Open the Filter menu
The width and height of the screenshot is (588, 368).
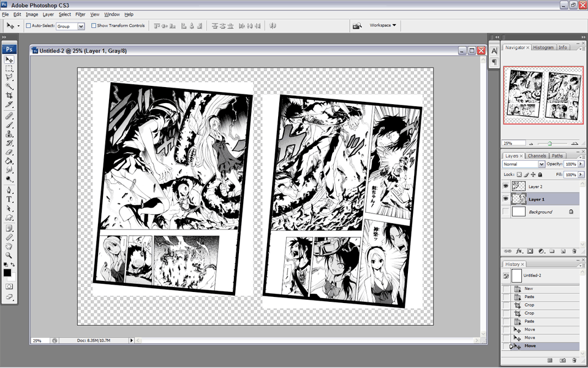click(80, 14)
